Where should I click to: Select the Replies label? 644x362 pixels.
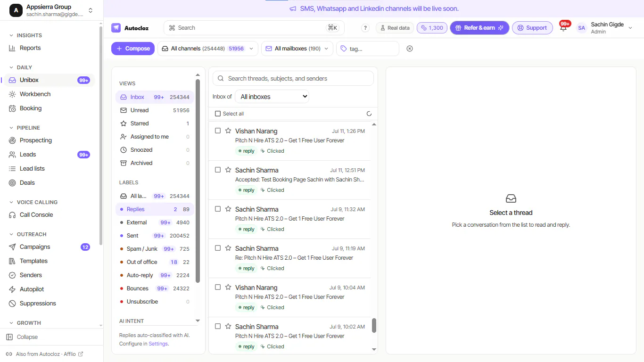(x=155, y=209)
